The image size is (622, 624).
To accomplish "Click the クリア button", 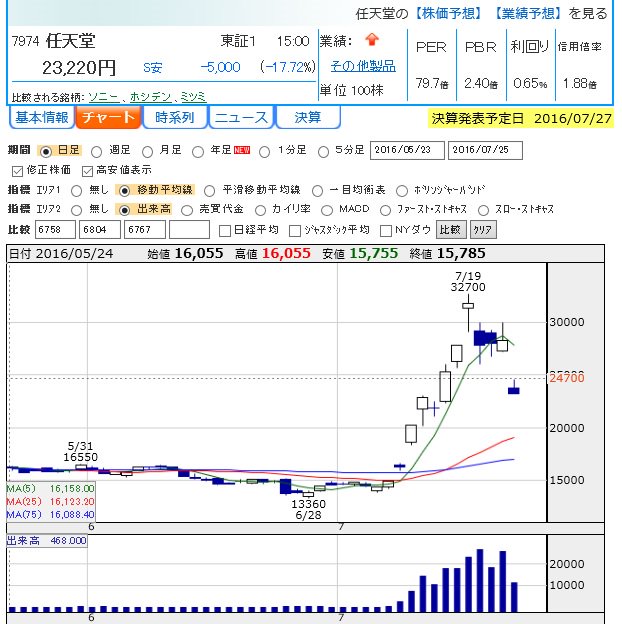I will click(x=483, y=230).
